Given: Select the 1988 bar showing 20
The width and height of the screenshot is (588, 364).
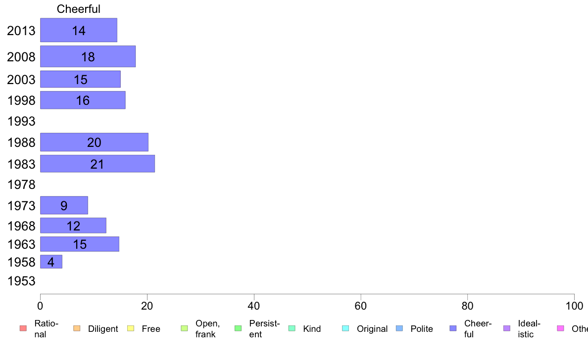Looking at the screenshot, I should tap(94, 142).
